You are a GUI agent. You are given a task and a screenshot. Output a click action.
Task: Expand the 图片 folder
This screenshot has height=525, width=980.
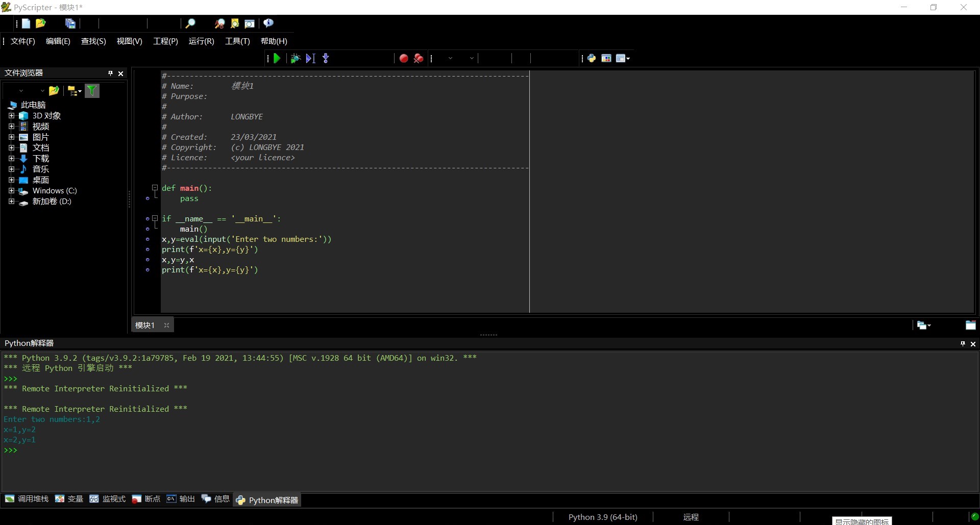point(12,137)
